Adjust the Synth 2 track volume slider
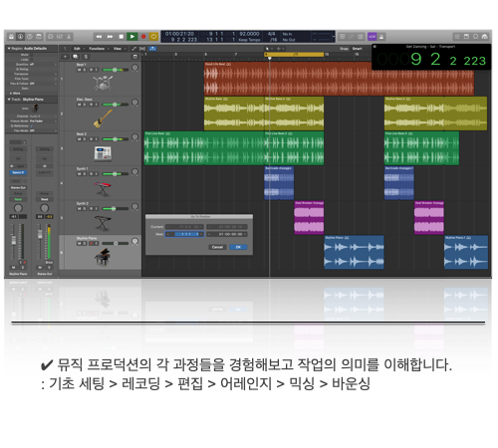This screenshot has height=448, width=498. point(116,209)
